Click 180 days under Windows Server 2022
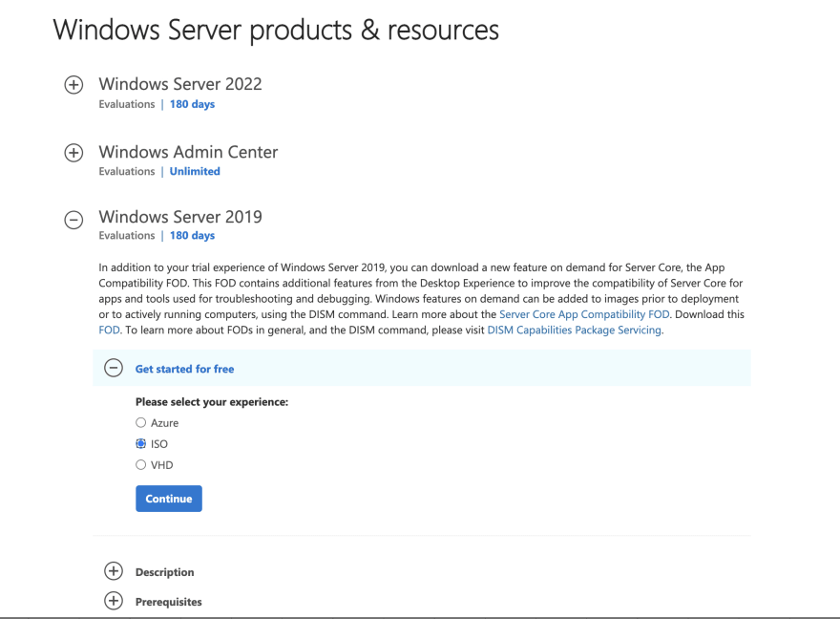 [x=192, y=104]
